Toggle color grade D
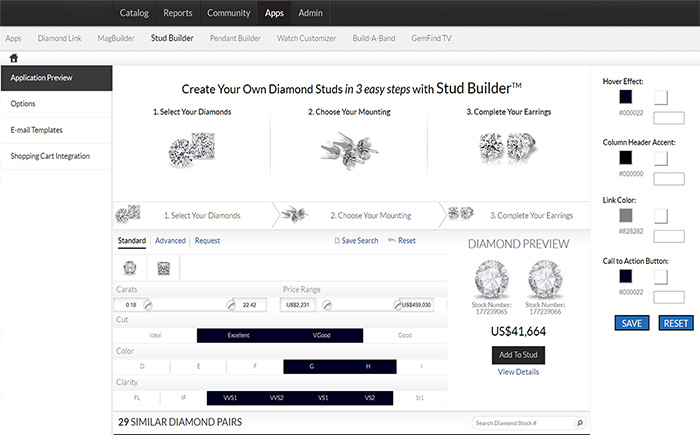Viewport: 700px width, 435px height. (142, 367)
